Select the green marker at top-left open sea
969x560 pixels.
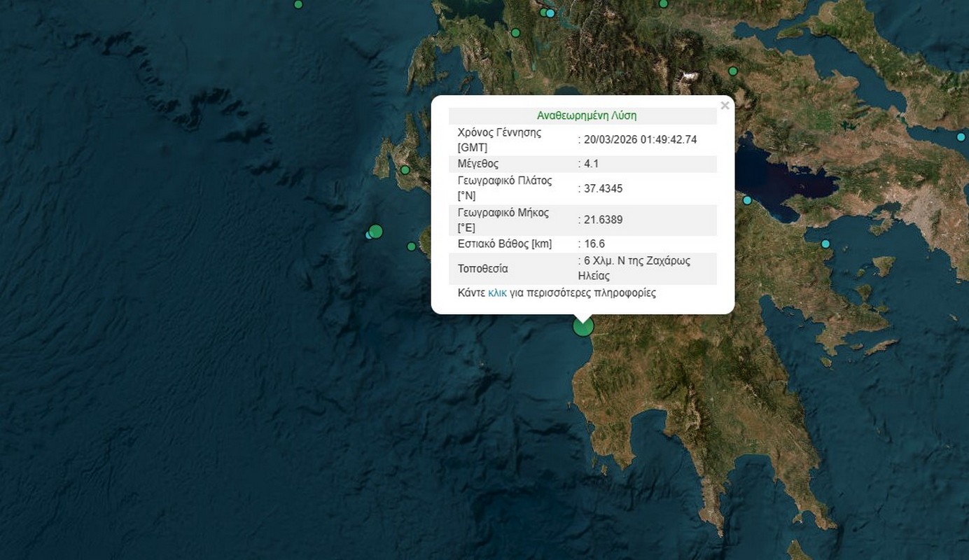pos(298,4)
